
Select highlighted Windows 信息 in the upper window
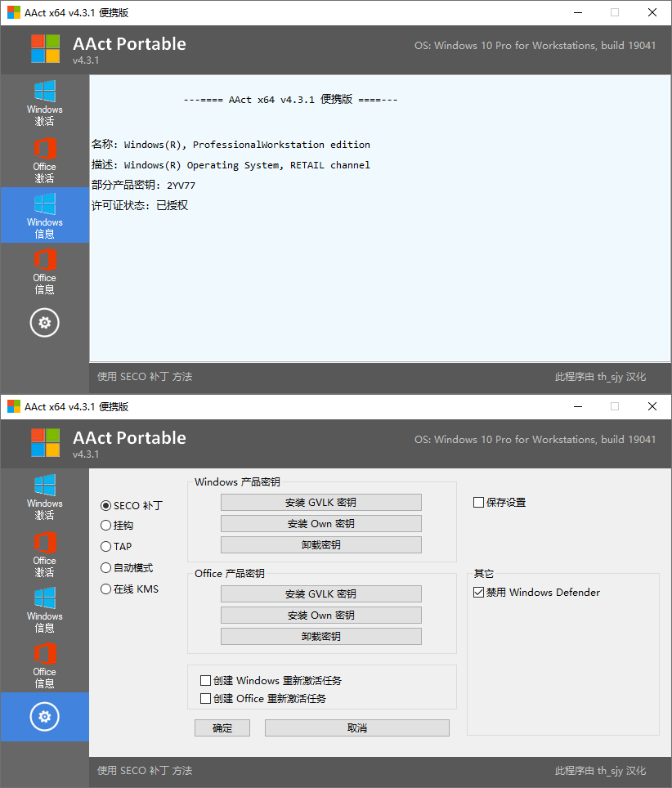[45, 215]
